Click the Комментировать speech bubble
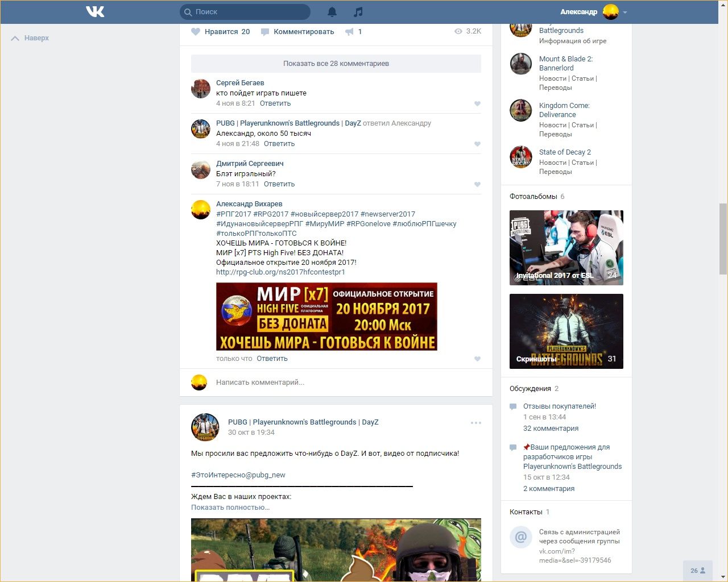Screen dimensions: 728x582 (297, 32)
